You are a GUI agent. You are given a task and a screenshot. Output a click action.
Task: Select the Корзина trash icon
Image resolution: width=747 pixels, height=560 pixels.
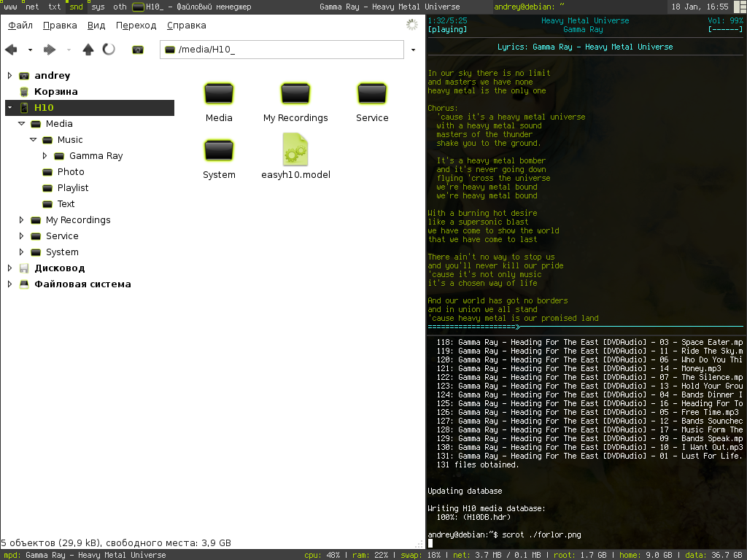(24, 91)
